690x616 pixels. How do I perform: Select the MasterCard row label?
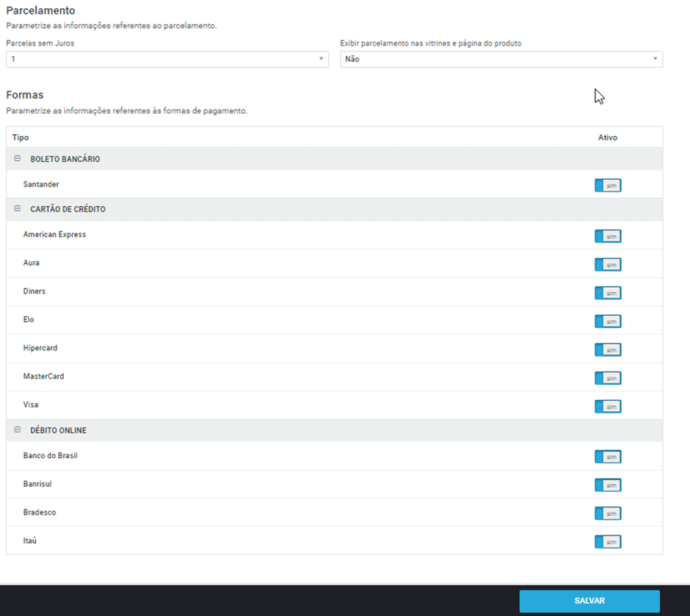[43, 376]
